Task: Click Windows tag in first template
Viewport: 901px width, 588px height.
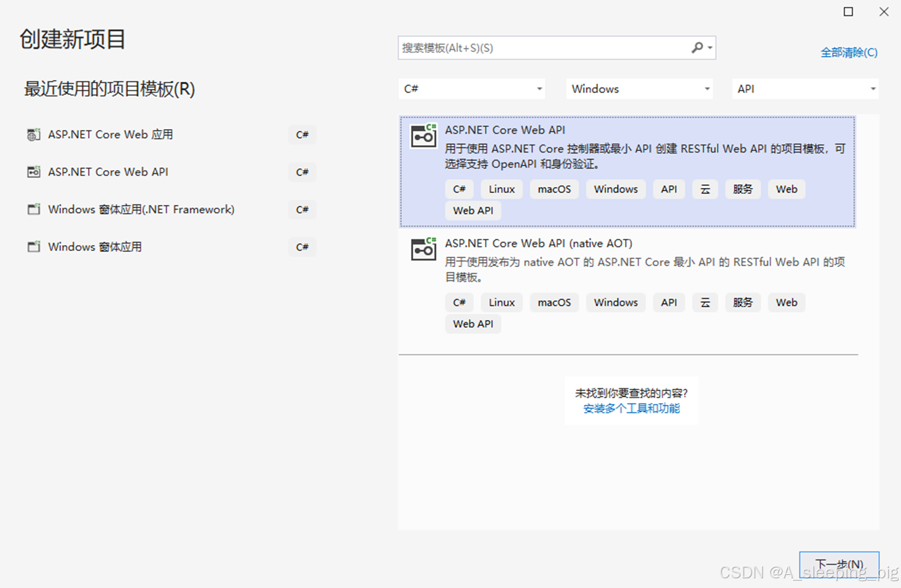Action: pyautogui.click(x=616, y=189)
